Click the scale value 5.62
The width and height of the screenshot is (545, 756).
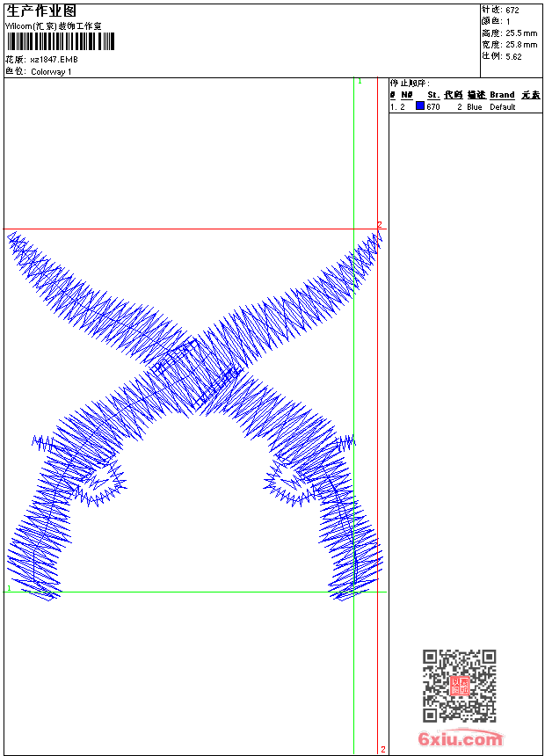tap(513, 56)
